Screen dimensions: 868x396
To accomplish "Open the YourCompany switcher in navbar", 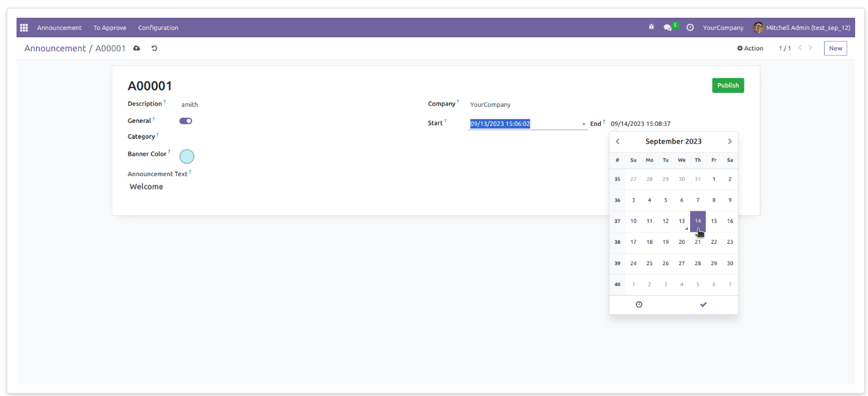I will 723,28.
